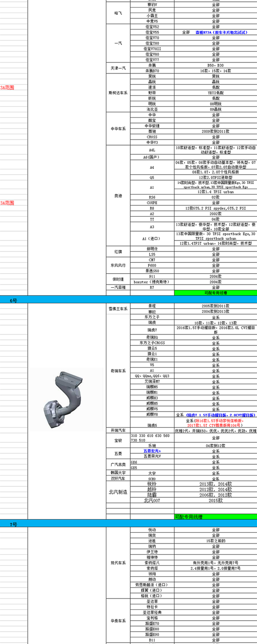Viewport: 257px width, 644px height.
Task: Select the 红旗 brand cell
Action: point(118,252)
